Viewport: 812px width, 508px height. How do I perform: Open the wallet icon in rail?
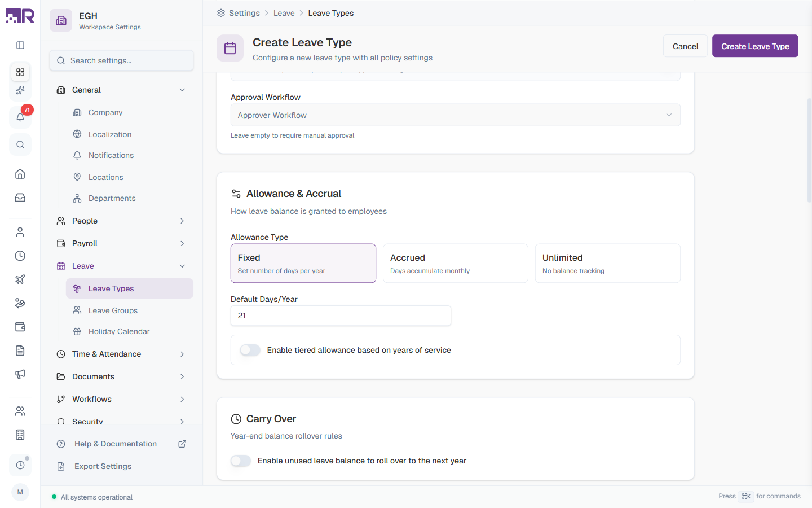20,327
